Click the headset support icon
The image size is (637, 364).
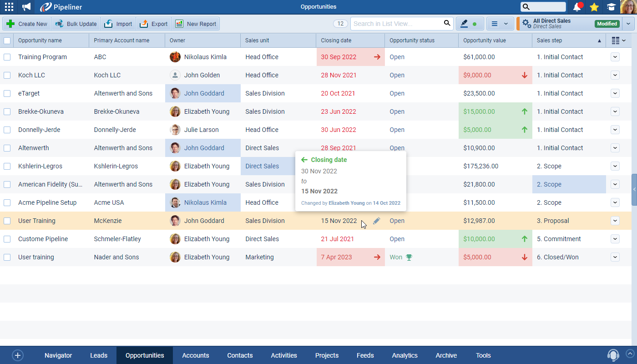tap(613, 355)
